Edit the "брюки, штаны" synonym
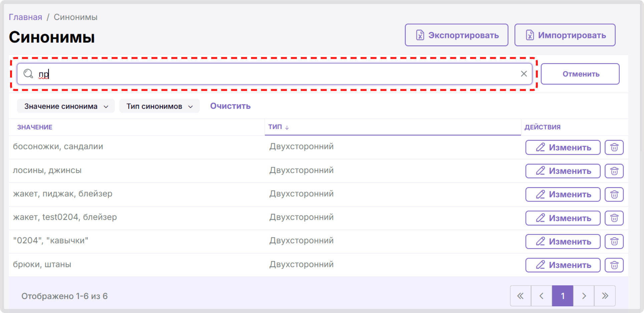Screen dimensions: 644x313 (x=563, y=265)
